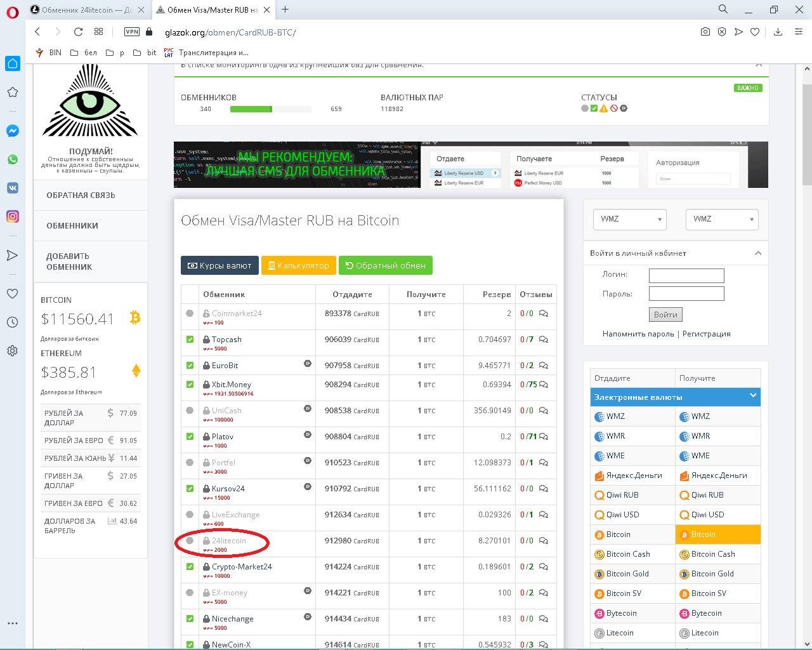Screen dimensions: 812x650
Task: Open tab search magnifier icon
Action: (x=723, y=10)
